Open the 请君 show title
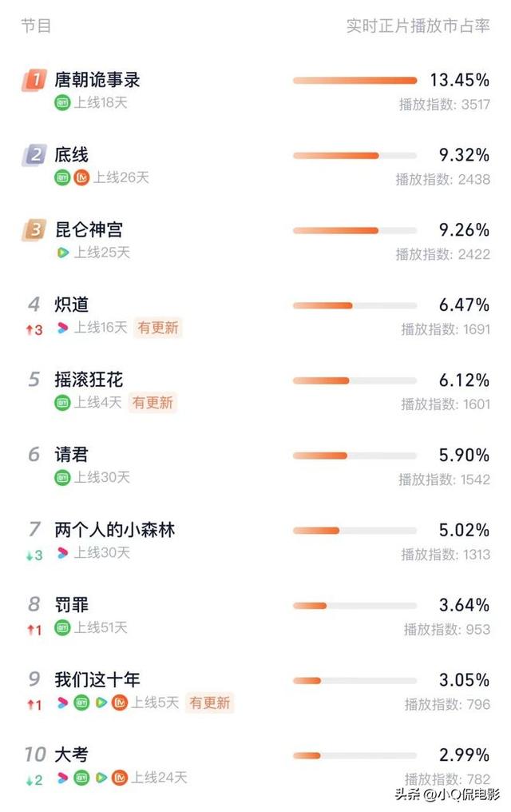 [71, 455]
